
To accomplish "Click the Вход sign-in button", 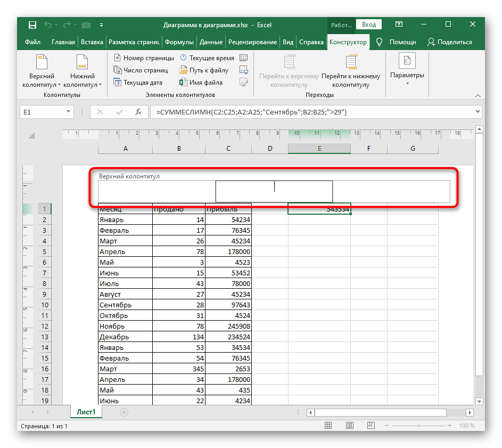I will pyautogui.click(x=369, y=25).
